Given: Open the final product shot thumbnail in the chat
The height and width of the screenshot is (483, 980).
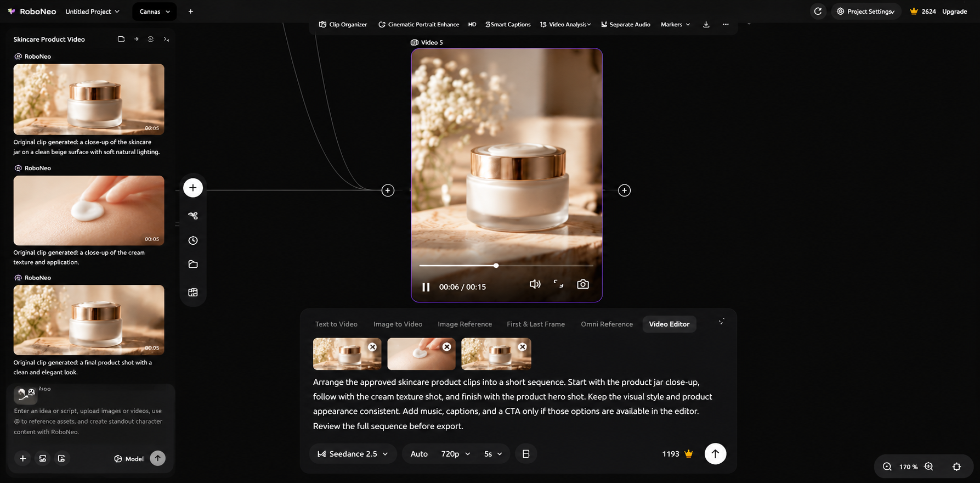Looking at the screenshot, I should (x=89, y=320).
